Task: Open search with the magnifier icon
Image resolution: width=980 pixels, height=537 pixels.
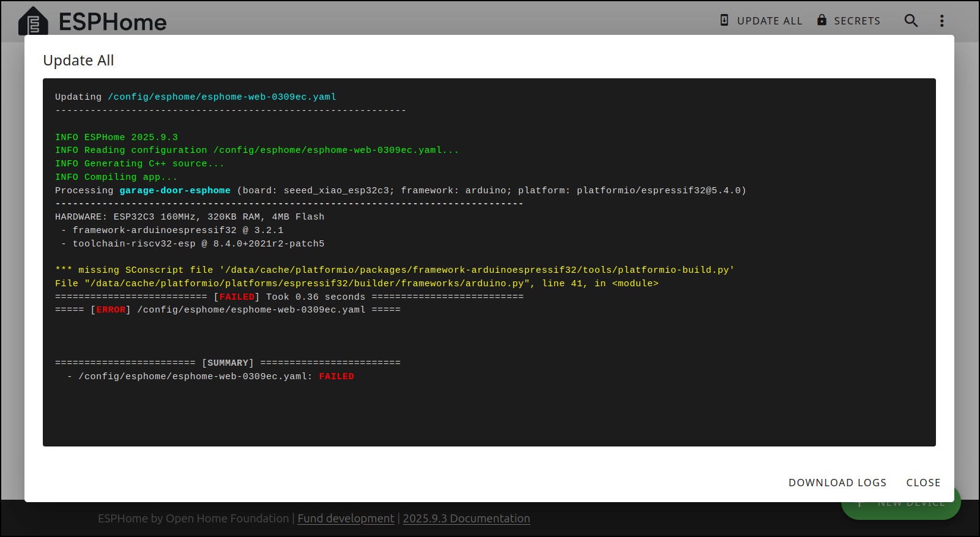Action: coord(911,21)
